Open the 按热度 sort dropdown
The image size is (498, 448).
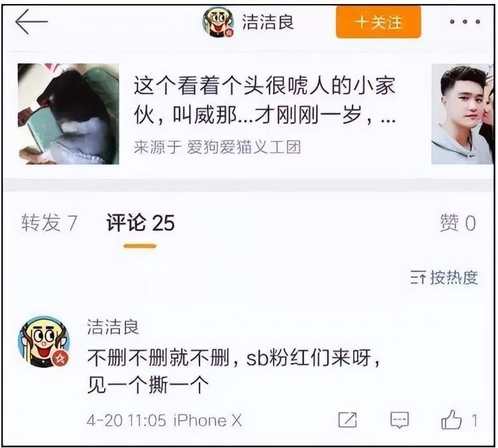click(x=444, y=278)
